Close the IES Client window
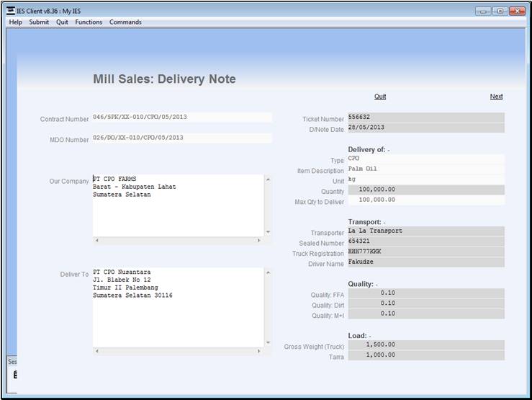Image resolution: width=532 pixels, height=400 pixels. coord(517,12)
